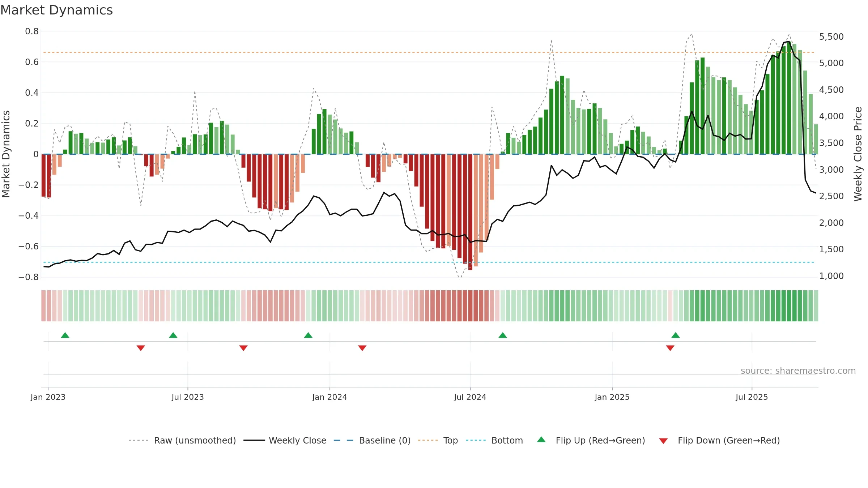Screen dimensions: 868x488
Task: Click the green triangle icon in the legend
Action: click(541, 440)
